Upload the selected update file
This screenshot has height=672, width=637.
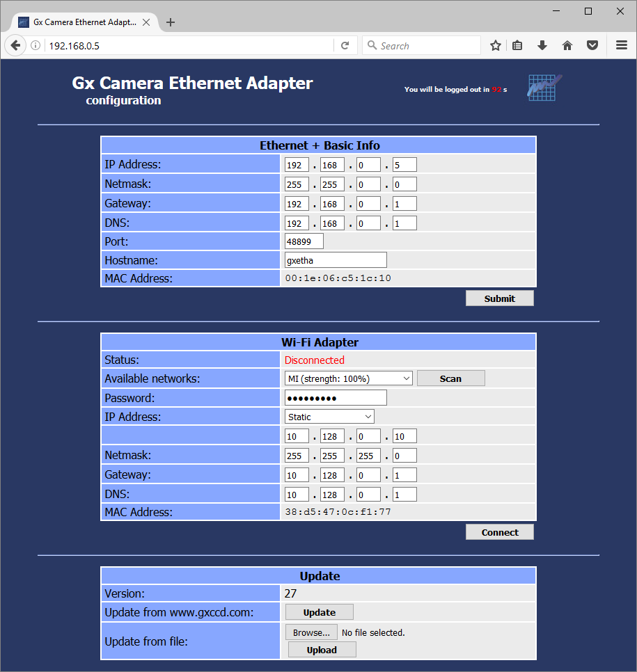(322, 650)
